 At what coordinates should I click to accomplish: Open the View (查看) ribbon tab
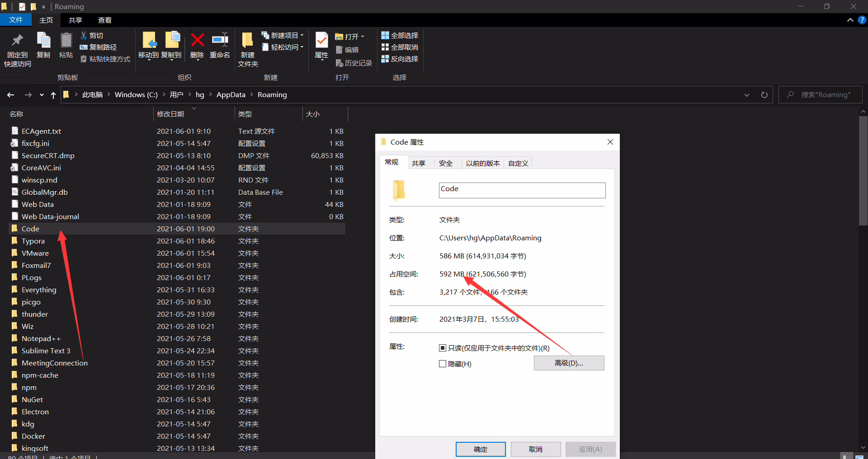[x=105, y=20]
